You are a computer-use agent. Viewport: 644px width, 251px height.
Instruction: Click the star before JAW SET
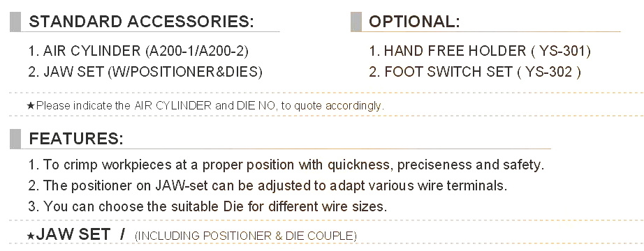[x=31, y=236]
